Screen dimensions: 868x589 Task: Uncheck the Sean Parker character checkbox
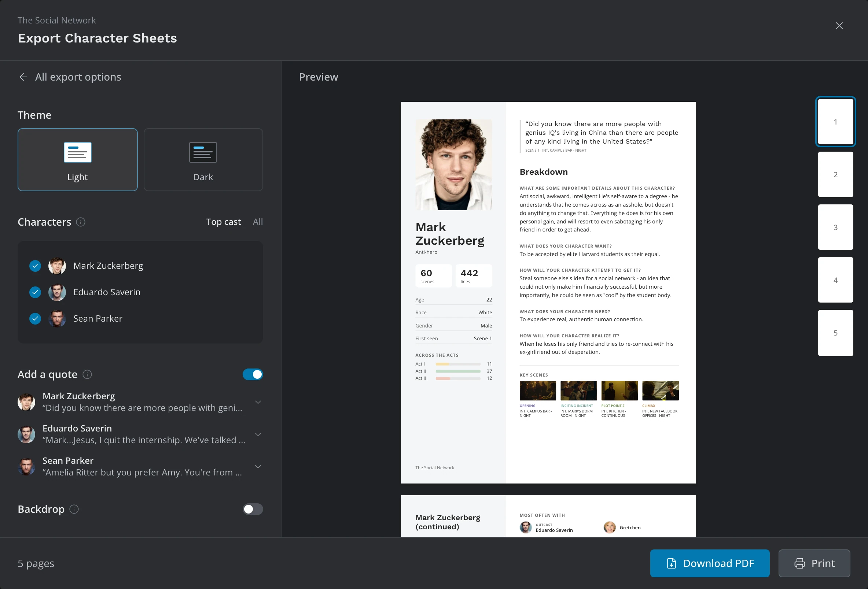pos(35,318)
